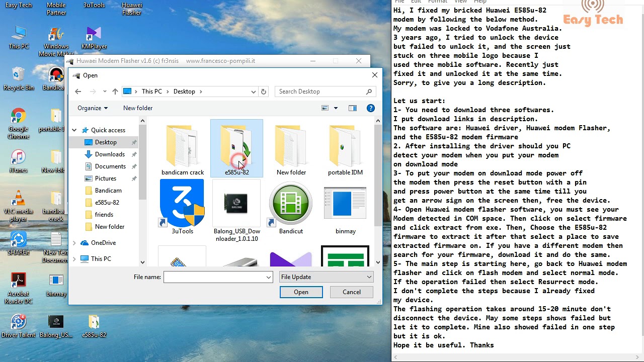The height and width of the screenshot is (362, 644).
Task: Click the change view icon button
Action: pyautogui.click(x=325, y=108)
